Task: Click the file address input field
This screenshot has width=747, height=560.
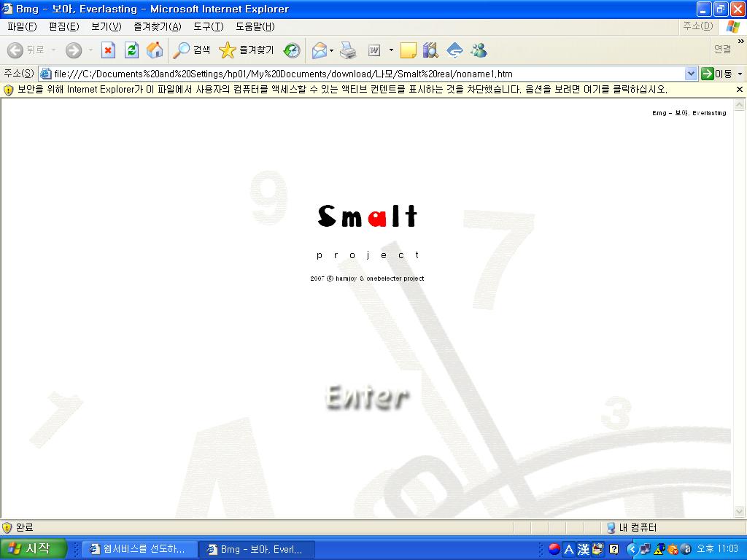Action: click(x=365, y=74)
